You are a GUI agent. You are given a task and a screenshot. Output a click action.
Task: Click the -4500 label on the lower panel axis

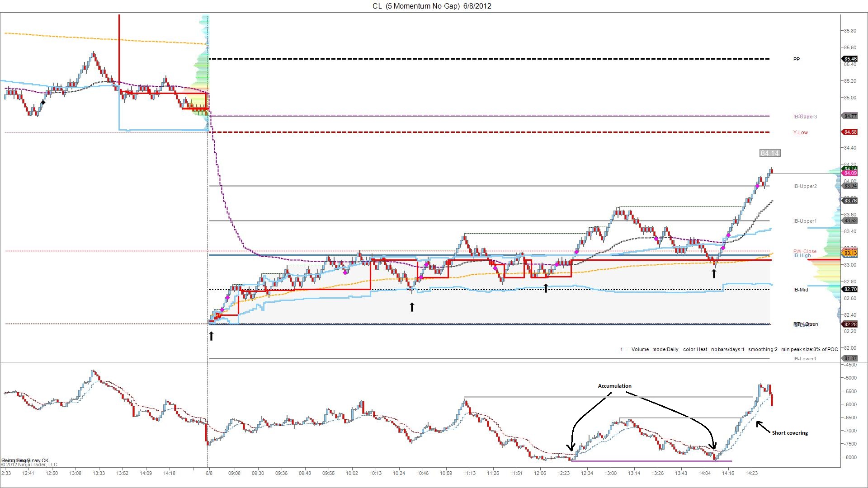(850, 365)
